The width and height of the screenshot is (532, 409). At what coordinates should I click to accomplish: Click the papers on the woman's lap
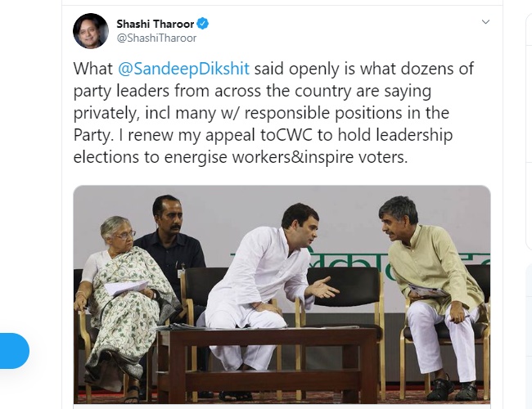coord(126,288)
